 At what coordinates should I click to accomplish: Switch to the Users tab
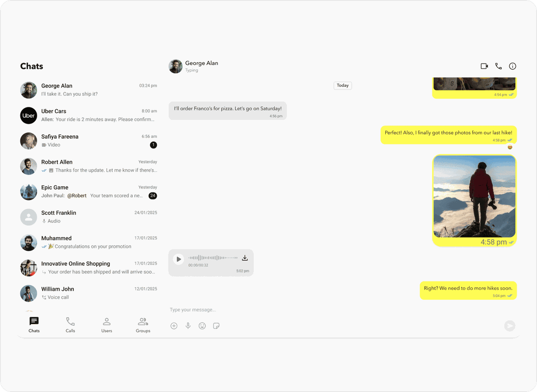107,325
